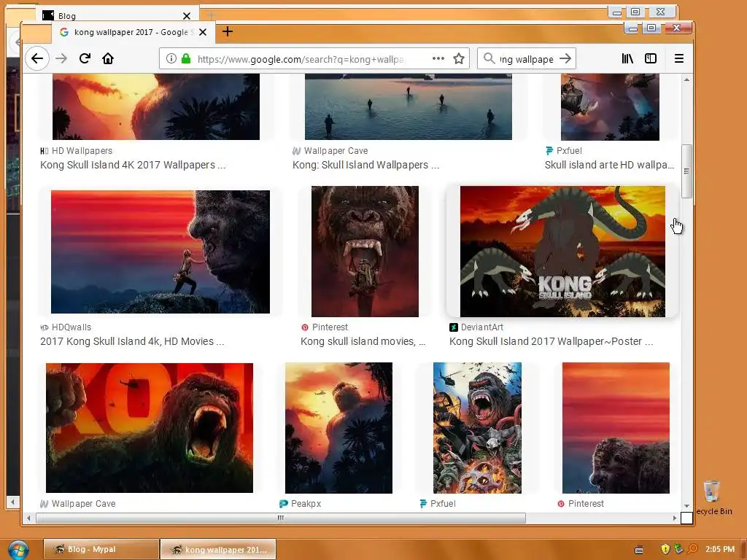
Task: Click the orange magnifier tray icon
Action: point(693,549)
